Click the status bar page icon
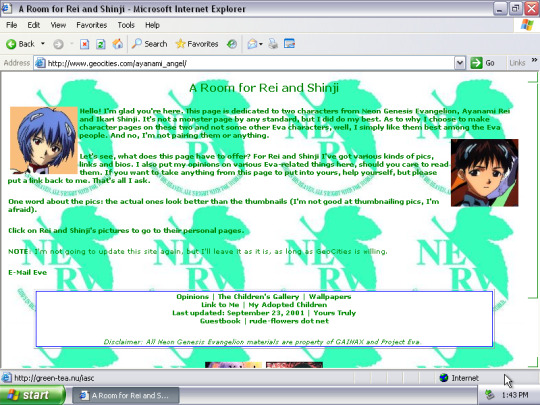 (x=6, y=378)
